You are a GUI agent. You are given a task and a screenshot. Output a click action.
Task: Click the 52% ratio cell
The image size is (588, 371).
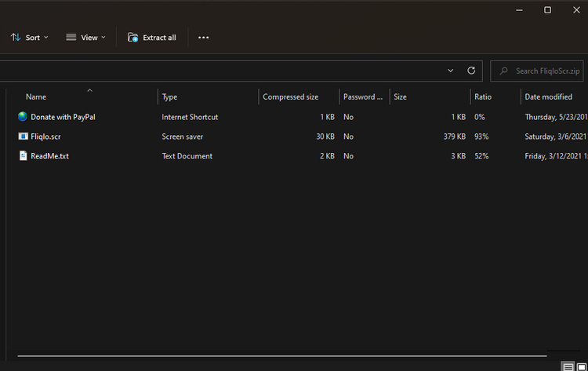481,156
